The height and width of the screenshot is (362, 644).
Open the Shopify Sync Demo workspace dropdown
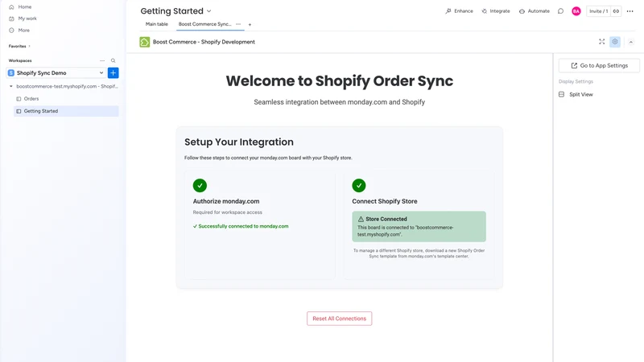pos(56,72)
